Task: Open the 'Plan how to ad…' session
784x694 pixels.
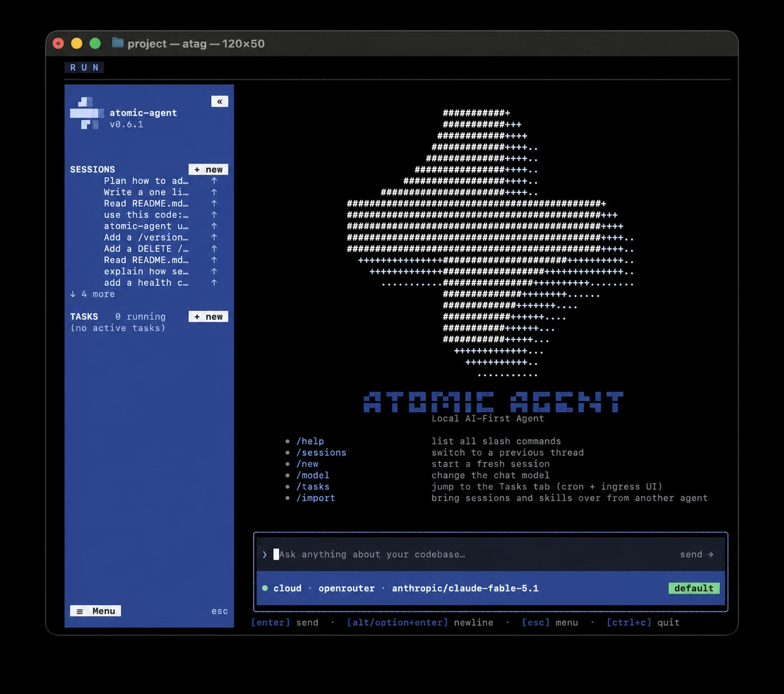Action: coord(146,181)
